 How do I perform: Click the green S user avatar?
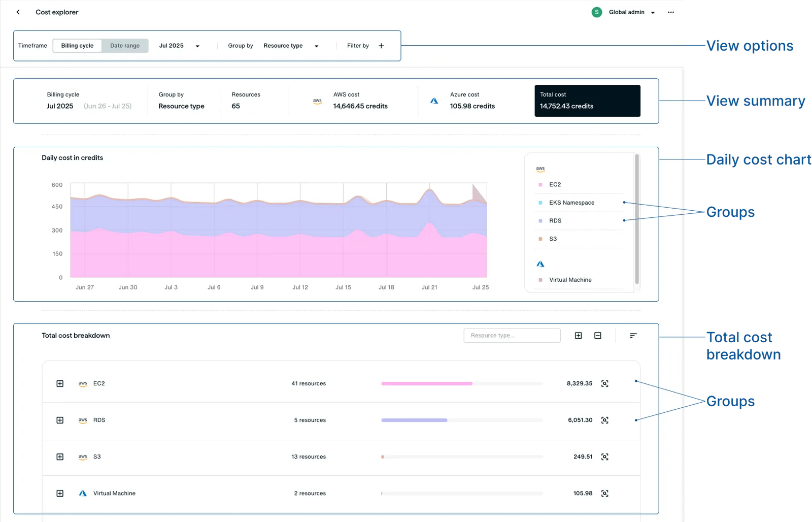(597, 12)
